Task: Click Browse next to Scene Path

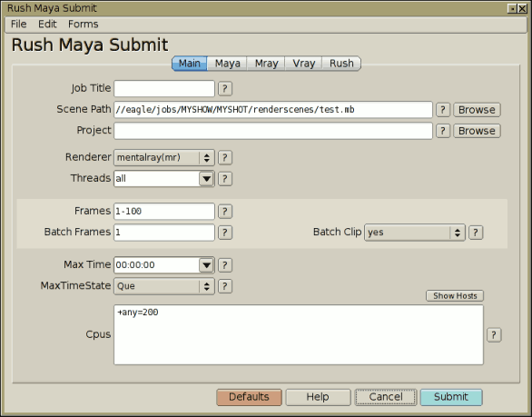Action: click(477, 110)
